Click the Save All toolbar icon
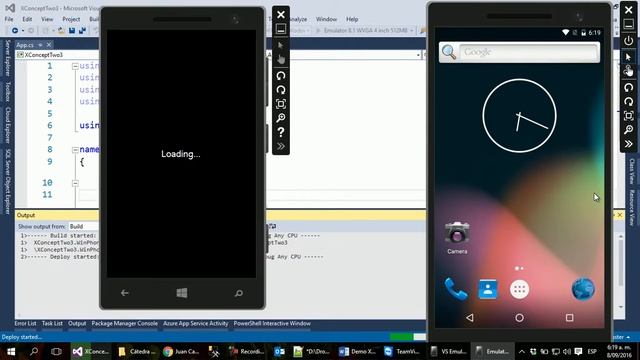 [x=82, y=31]
